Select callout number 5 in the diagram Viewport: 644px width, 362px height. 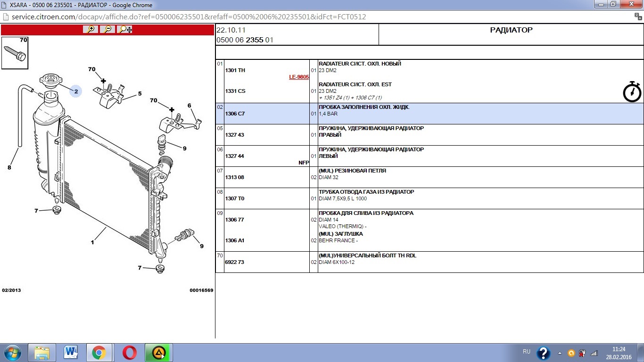(x=140, y=94)
